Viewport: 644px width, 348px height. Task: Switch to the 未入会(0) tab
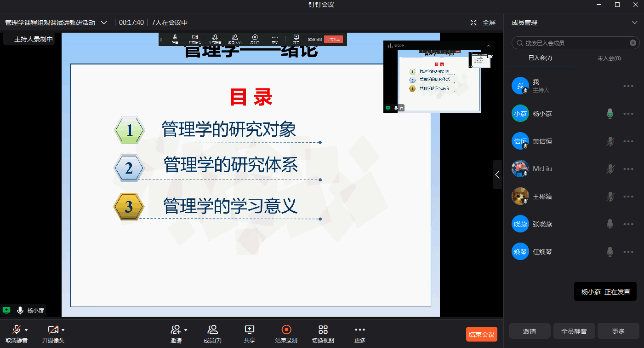pyautogui.click(x=609, y=58)
